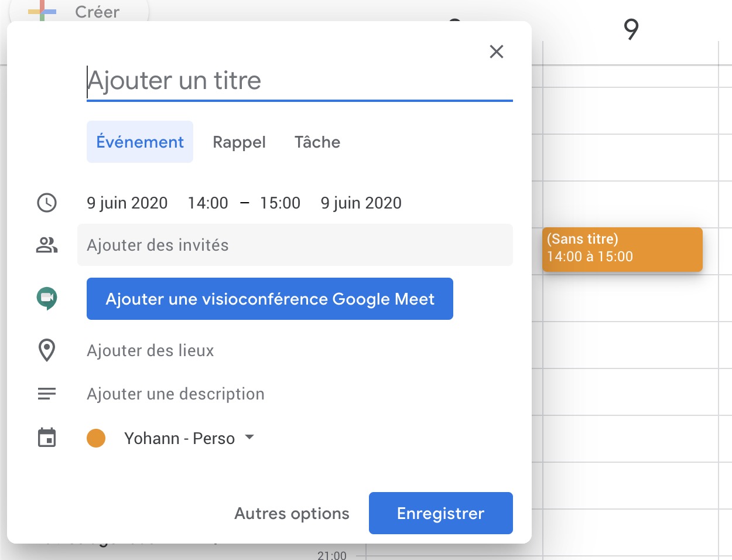Open the 15:00 end time picker
Viewport: 732px width, 560px height.
pos(280,203)
